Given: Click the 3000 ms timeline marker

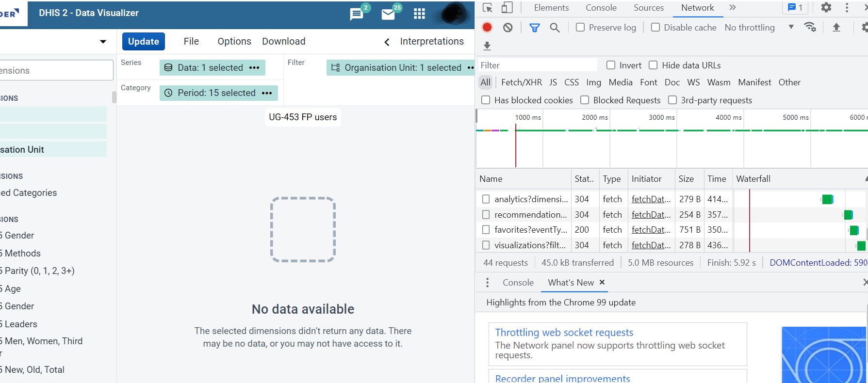Looking at the screenshot, I should click(662, 117).
